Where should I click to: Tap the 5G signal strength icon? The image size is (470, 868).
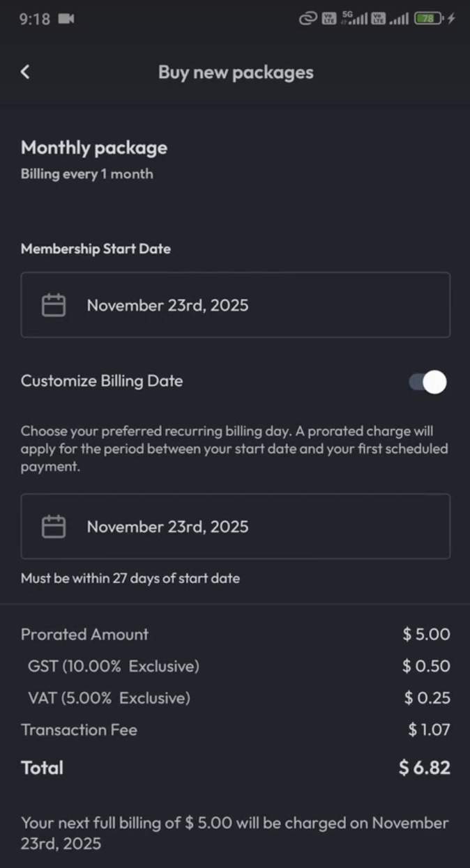354,20
